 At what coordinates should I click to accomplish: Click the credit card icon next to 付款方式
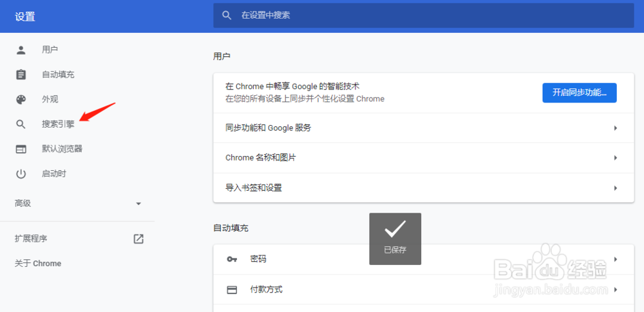(232, 290)
